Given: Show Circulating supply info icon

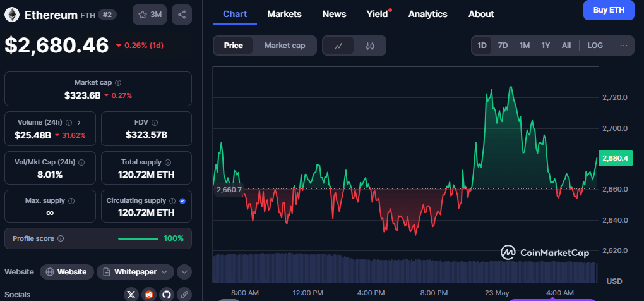Looking at the screenshot, I should click(172, 201).
